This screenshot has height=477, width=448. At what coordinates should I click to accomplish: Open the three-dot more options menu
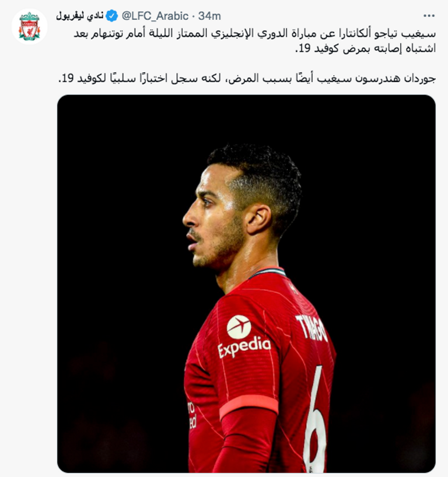coord(429,16)
